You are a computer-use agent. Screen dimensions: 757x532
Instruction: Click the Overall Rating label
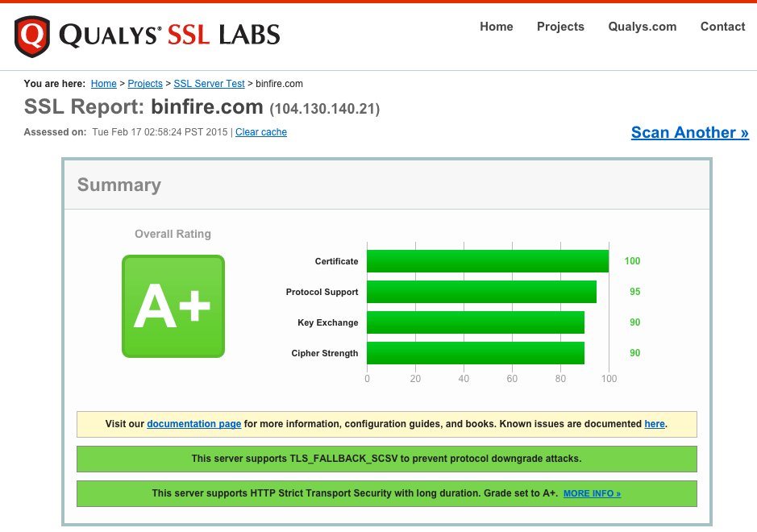click(173, 234)
